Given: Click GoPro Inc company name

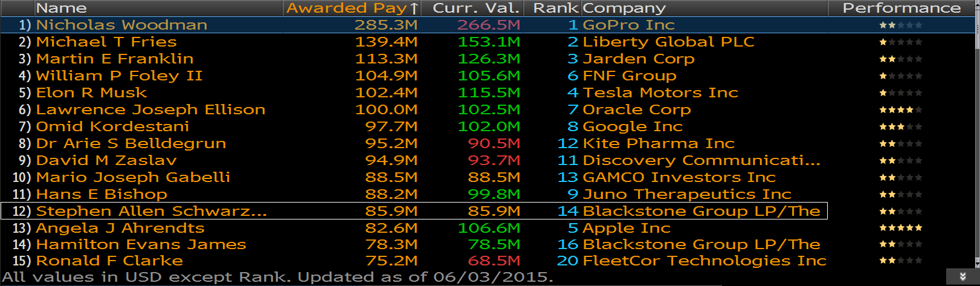Looking at the screenshot, I should [628, 25].
